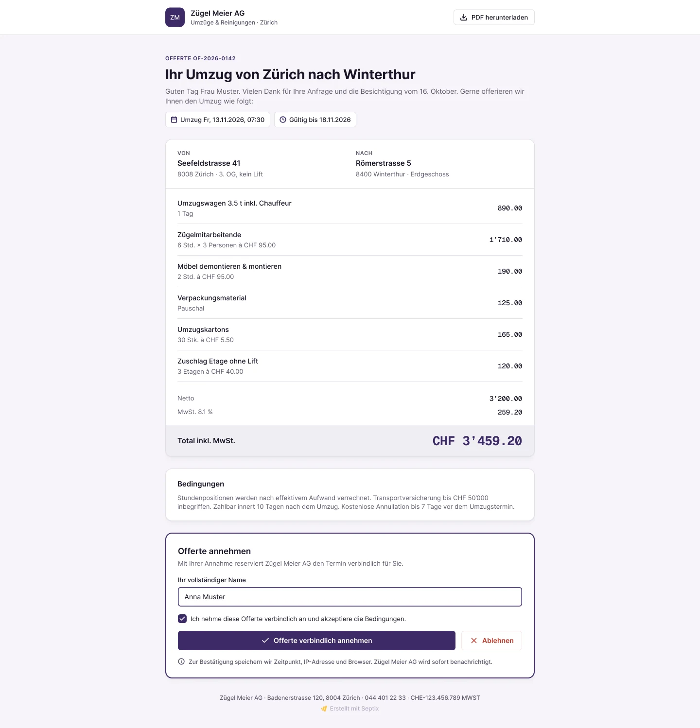This screenshot has height=728, width=700.
Task: Focus the full name field containing Anna Muster
Action: (350, 597)
